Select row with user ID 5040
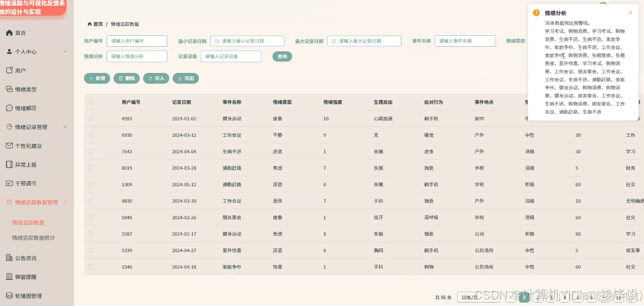 click(91, 217)
